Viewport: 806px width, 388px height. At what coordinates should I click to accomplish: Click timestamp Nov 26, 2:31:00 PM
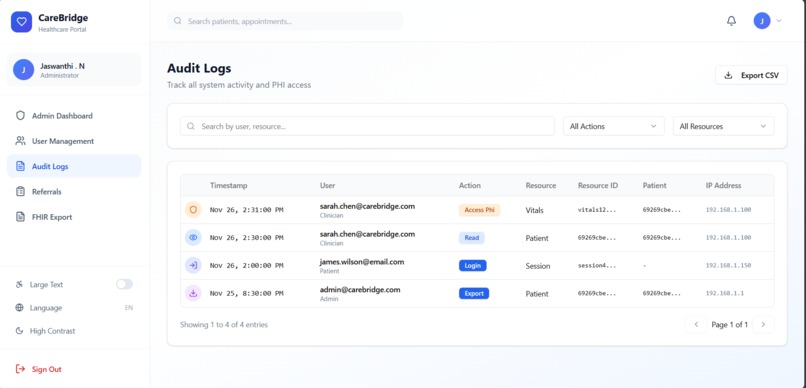click(x=247, y=210)
